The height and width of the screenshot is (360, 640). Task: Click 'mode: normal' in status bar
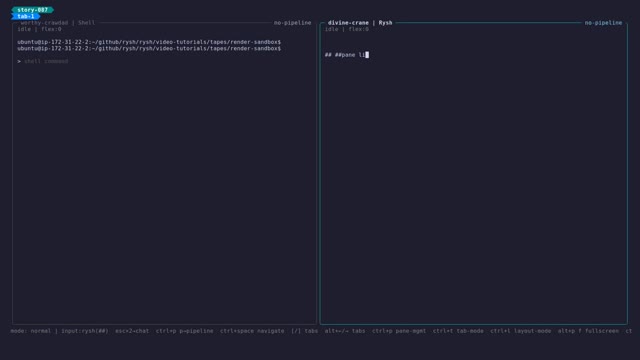(31, 331)
